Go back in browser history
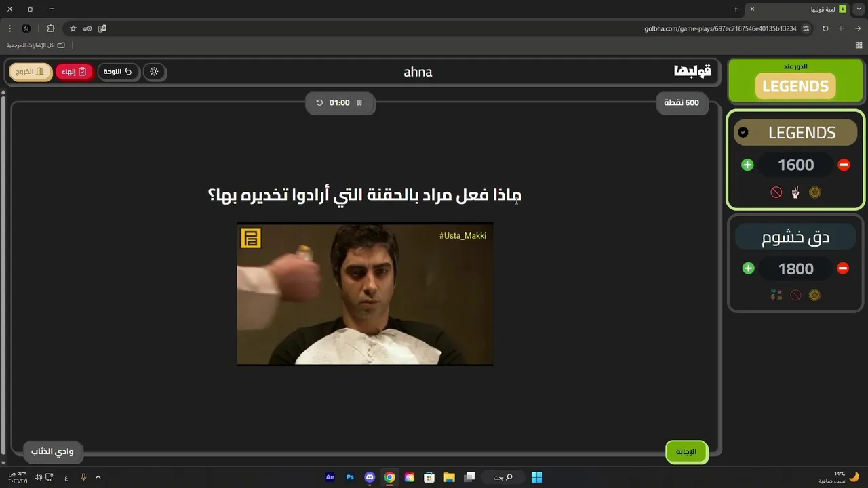 tap(858, 28)
